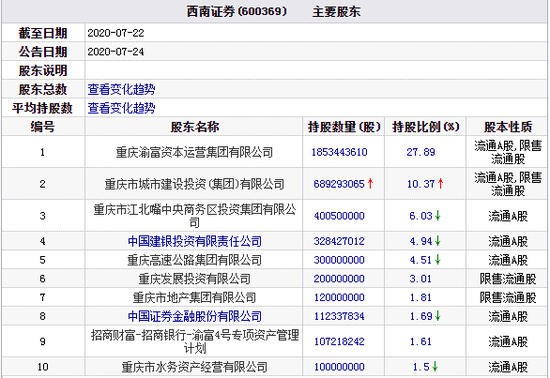Screen dimensions: 550x378
Task: Click title text 主要股东
Action: (336, 12)
